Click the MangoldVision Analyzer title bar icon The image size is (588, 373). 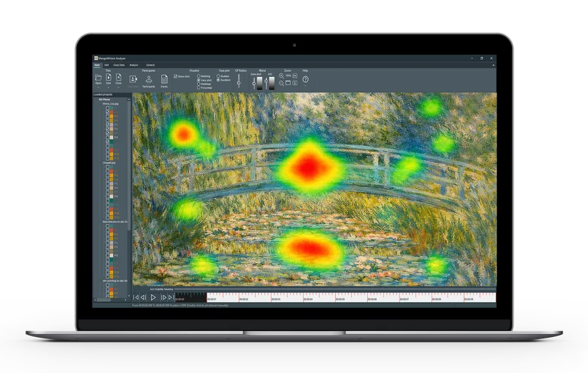pos(96,58)
